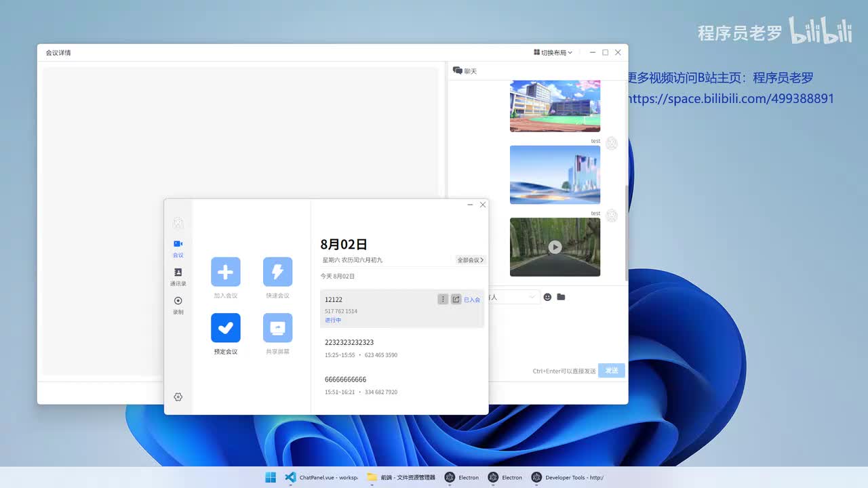Image resolution: width=868 pixels, height=488 pixels.
Task: Open the more options menu for meeting 12122
Action: [x=443, y=299]
